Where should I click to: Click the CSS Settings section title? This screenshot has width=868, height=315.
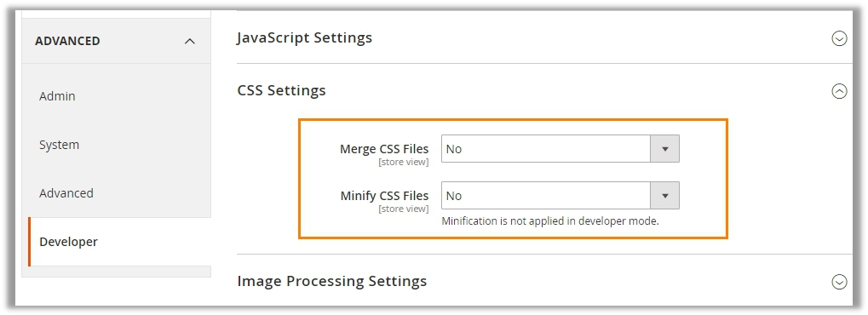point(281,90)
